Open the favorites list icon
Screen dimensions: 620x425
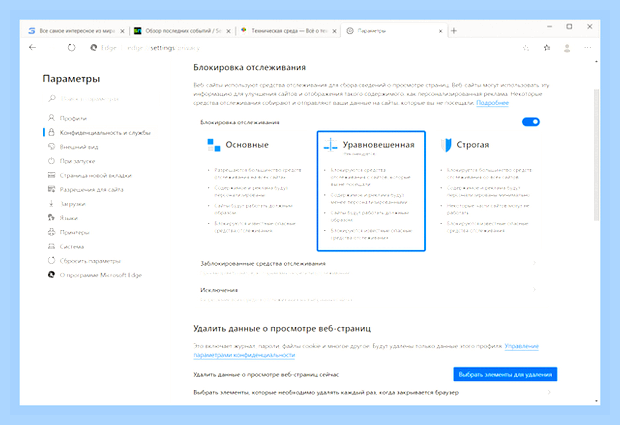547,48
